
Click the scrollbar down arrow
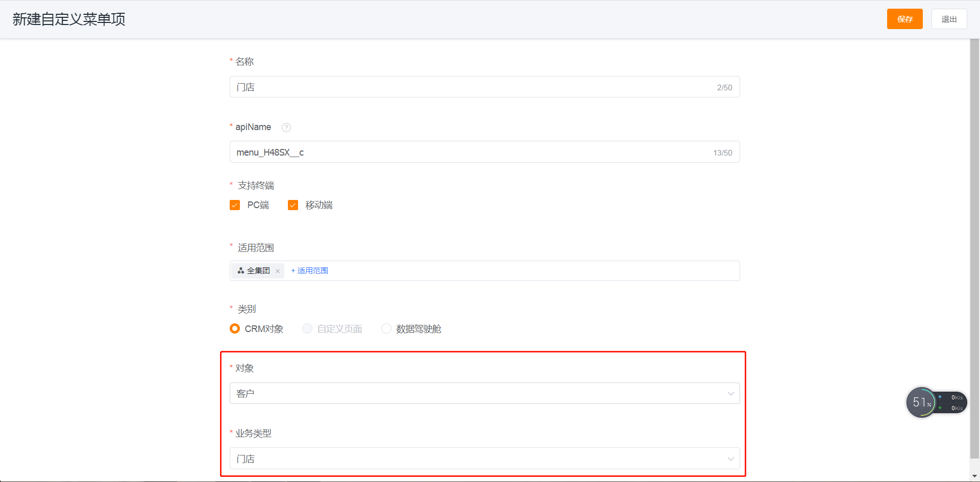point(974,476)
